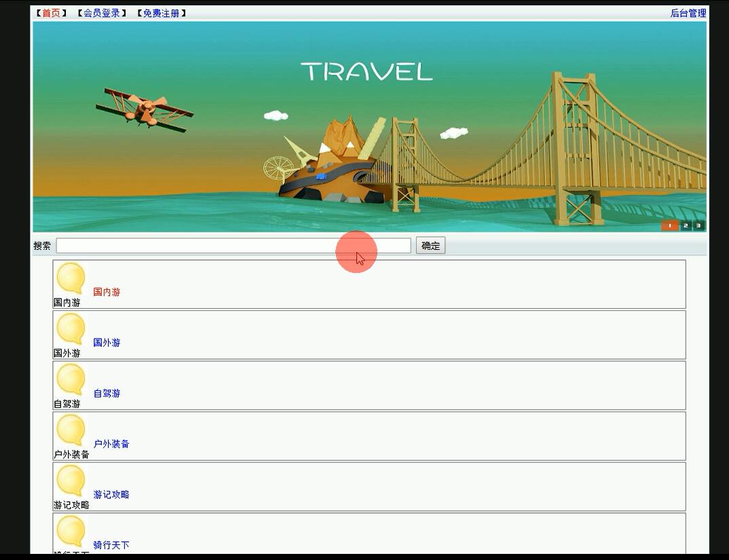Click black 户外装备 caption under bubble icon
729x560 pixels.
(71, 455)
